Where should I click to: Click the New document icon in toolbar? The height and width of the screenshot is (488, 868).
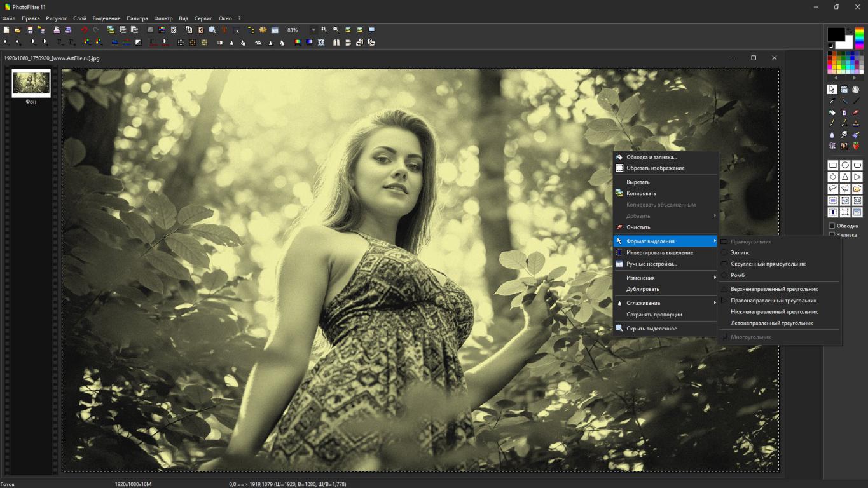click(6, 30)
